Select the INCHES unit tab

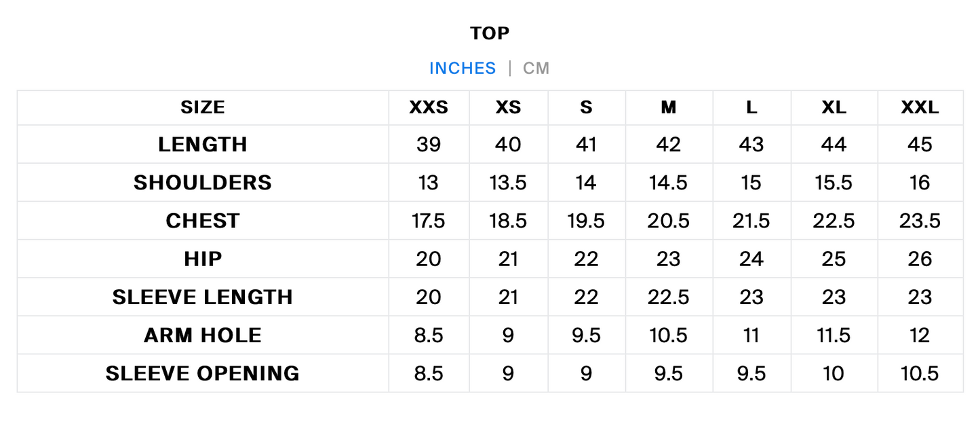tap(463, 69)
